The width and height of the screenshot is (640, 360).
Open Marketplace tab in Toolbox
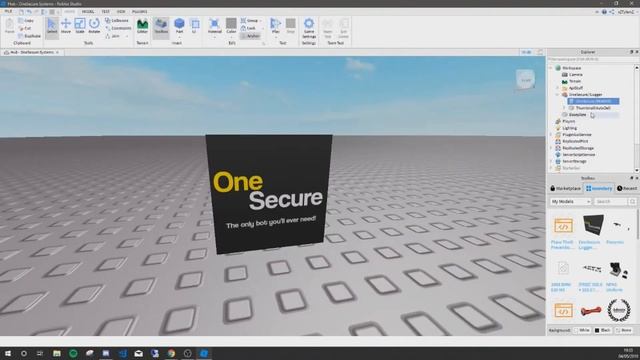565,188
